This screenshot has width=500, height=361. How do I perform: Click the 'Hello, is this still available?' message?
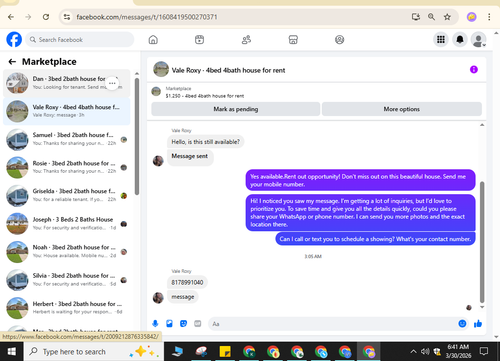[206, 142]
